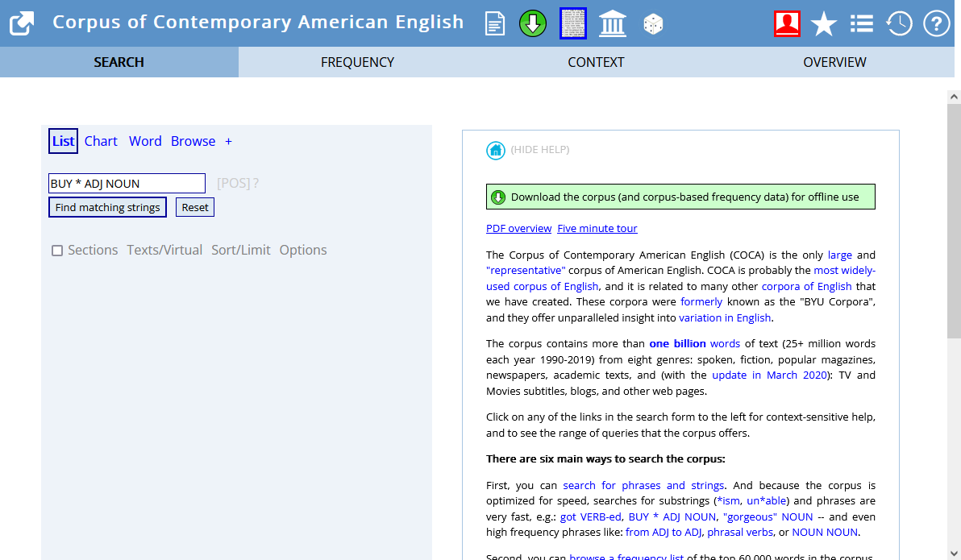Expand the Sort/Limit options
961x560 pixels.
coord(241,250)
